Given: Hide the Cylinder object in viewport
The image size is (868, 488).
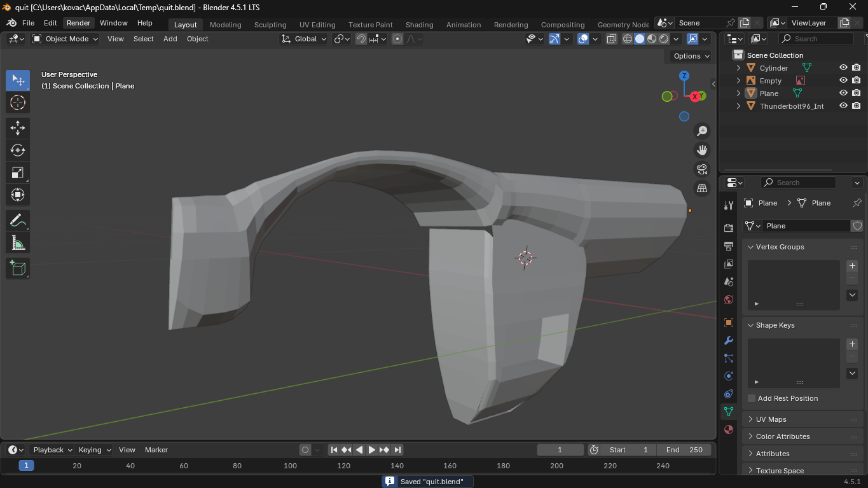Looking at the screenshot, I should point(843,67).
